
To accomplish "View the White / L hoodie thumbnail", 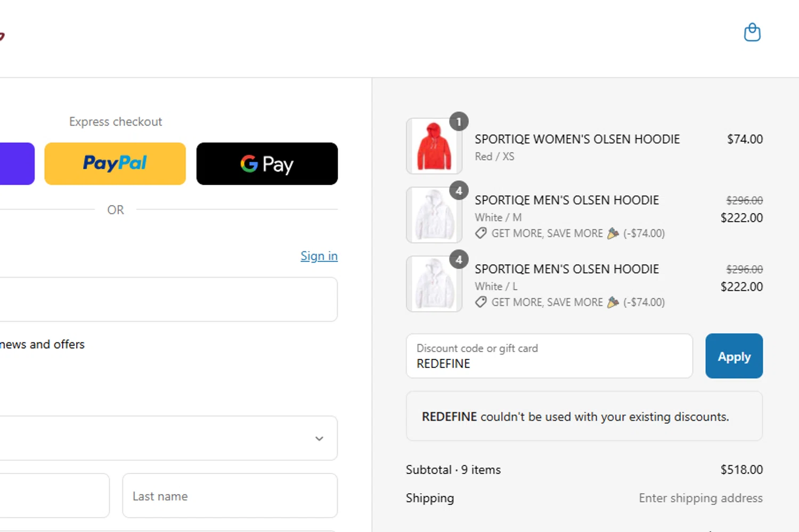I will (x=434, y=284).
